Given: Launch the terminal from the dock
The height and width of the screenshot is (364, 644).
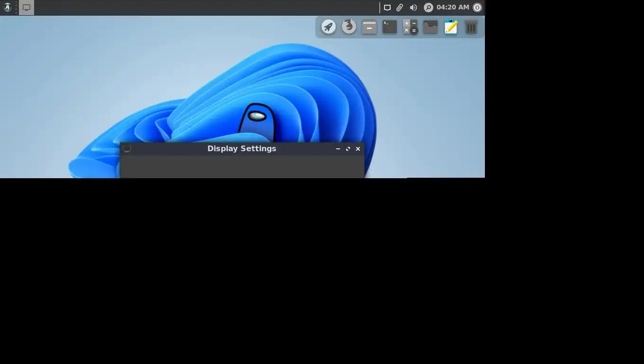Looking at the screenshot, I should (x=390, y=27).
